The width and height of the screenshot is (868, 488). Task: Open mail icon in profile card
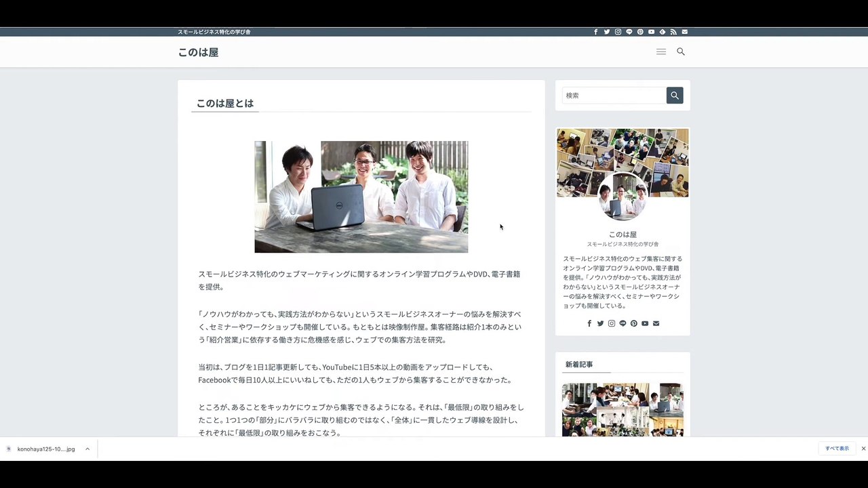coord(656,323)
